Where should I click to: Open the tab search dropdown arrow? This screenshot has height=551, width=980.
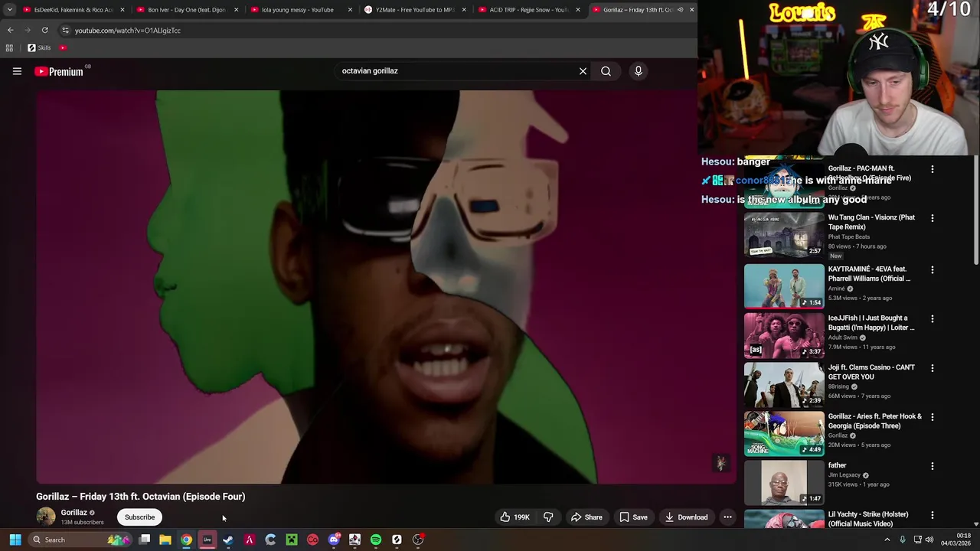(x=10, y=10)
